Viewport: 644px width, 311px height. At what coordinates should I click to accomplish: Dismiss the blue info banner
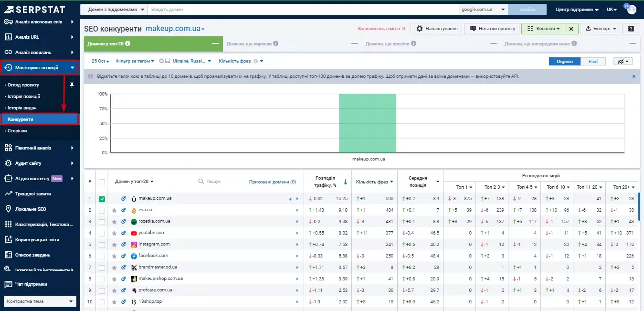tap(634, 76)
